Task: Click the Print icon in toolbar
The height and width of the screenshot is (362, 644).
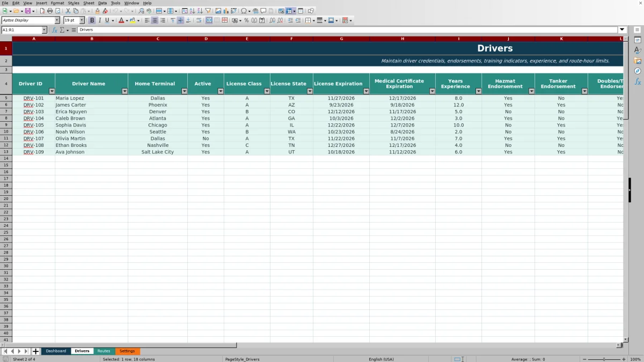Action: pos(50,11)
